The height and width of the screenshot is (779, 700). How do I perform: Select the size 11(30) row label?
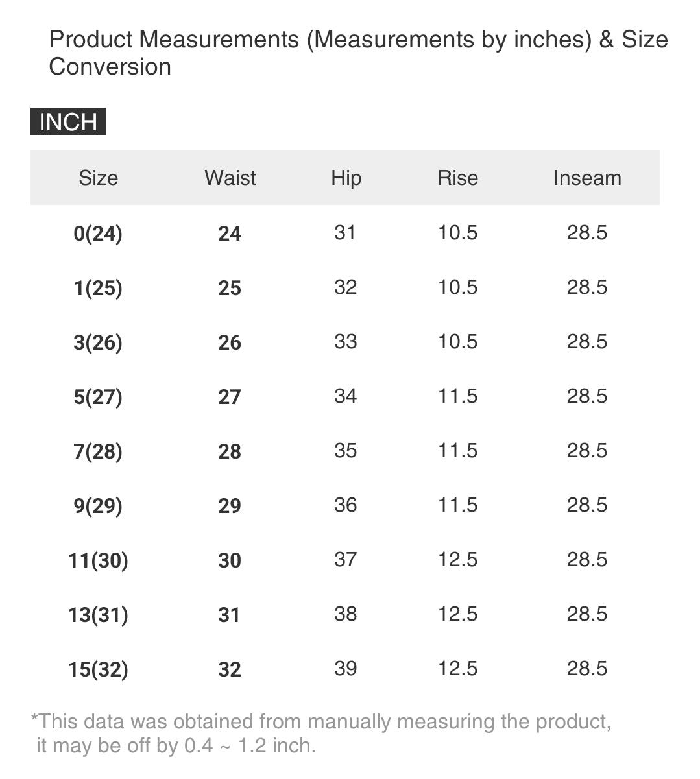pos(98,560)
